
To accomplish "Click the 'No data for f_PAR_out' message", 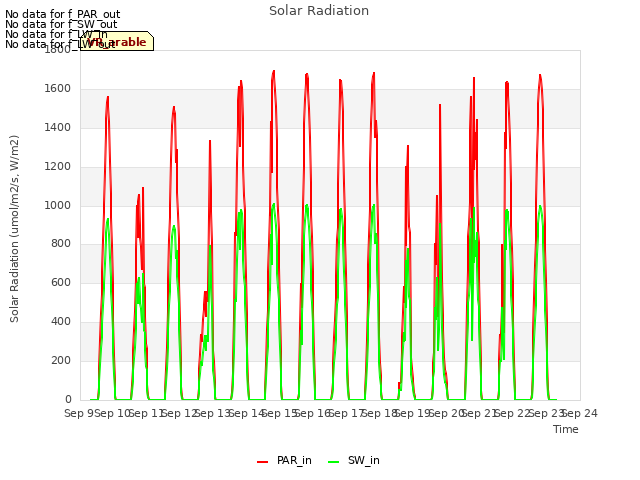I will tap(62, 15).
